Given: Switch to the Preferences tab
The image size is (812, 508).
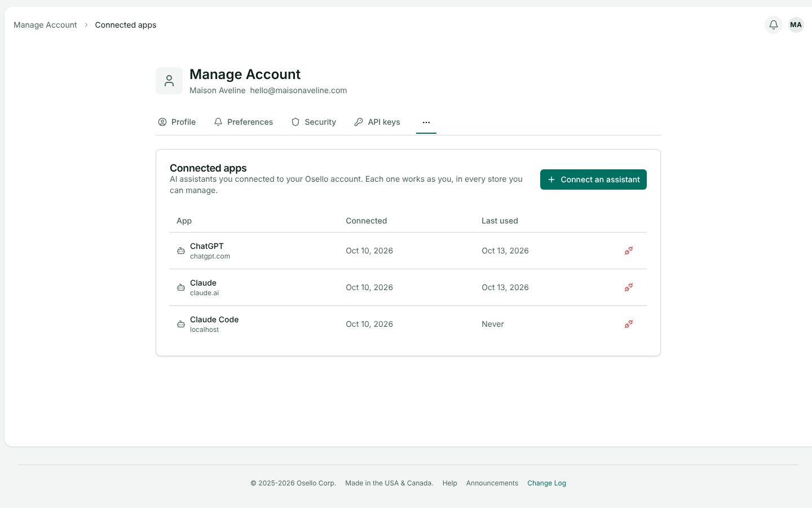Looking at the screenshot, I should [244, 122].
